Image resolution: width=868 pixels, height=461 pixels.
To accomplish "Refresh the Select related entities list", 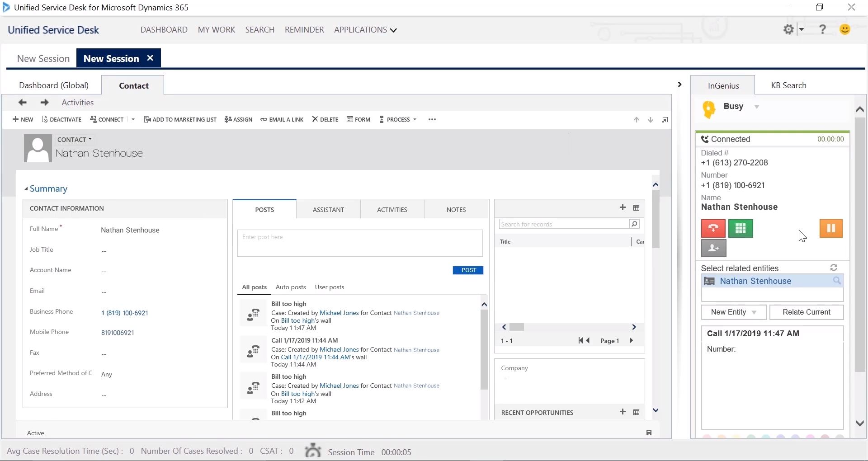I will coord(834,268).
